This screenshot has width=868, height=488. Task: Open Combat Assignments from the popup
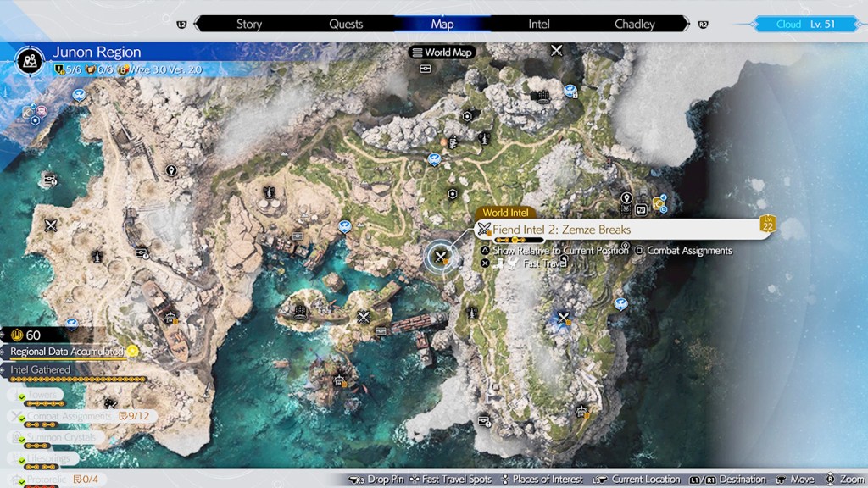pyautogui.click(x=689, y=251)
